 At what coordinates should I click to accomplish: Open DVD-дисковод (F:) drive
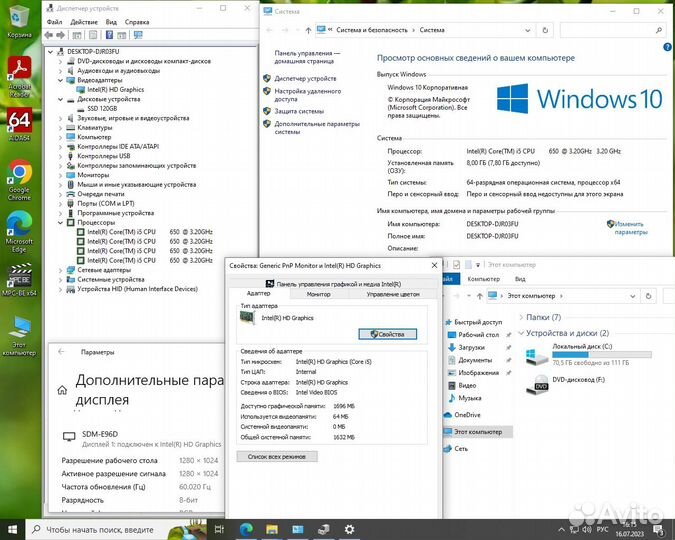(566, 383)
